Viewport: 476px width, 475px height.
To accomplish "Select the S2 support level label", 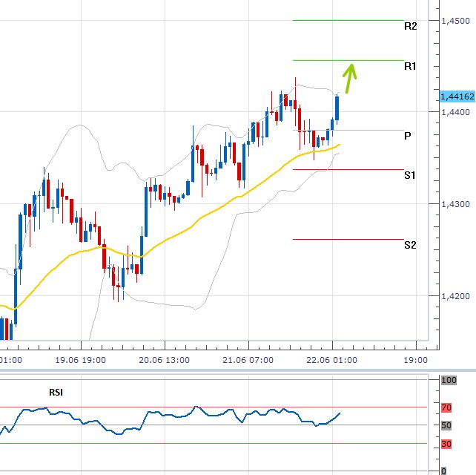I will pyautogui.click(x=410, y=244).
